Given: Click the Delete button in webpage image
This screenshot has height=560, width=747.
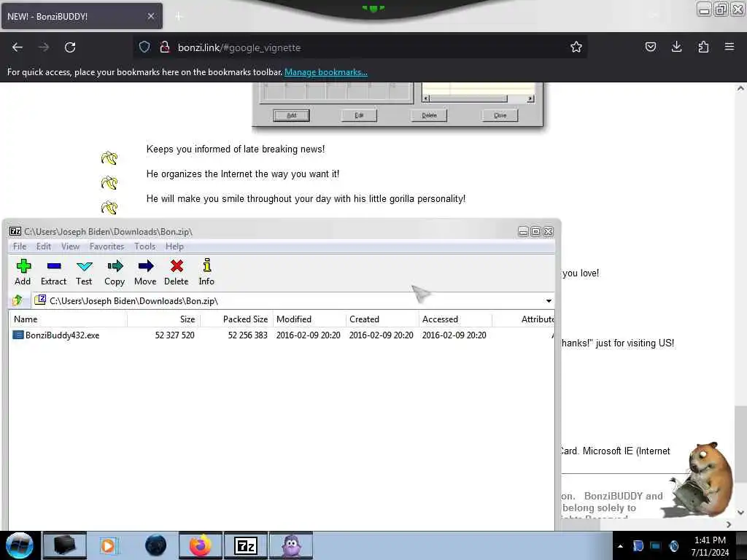Looking at the screenshot, I should coord(429,115).
